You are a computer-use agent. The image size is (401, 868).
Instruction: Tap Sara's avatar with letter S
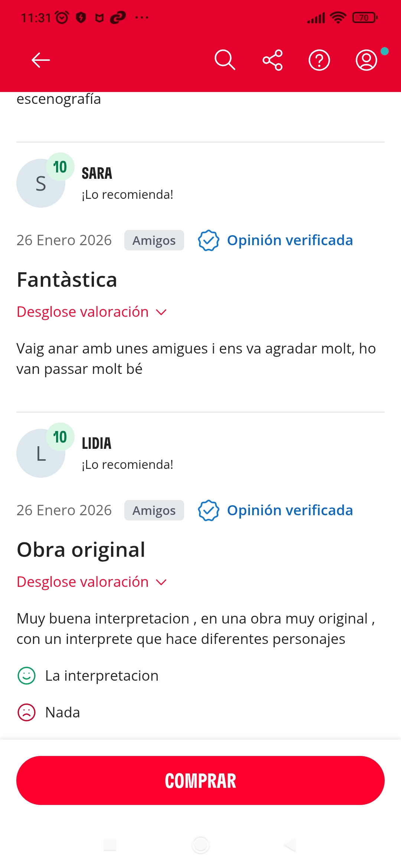pos(40,183)
